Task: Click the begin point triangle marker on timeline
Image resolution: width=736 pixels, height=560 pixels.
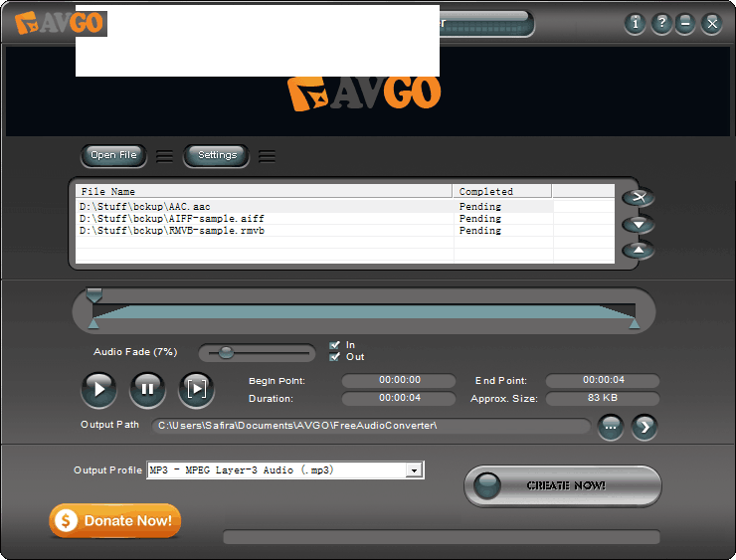Action: (x=93, y=324)
